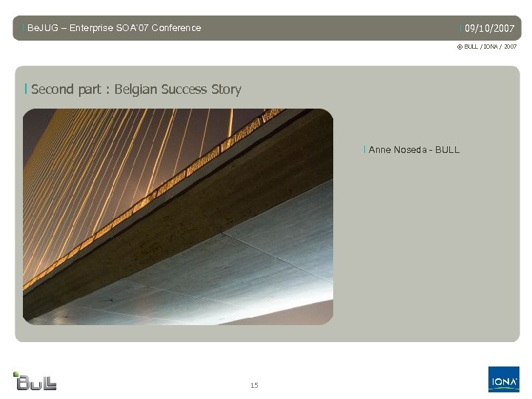Image resolution: width=532 pixels, height=399 pixels.
Task: Click the slide number '15'
Action: (254, 385)
